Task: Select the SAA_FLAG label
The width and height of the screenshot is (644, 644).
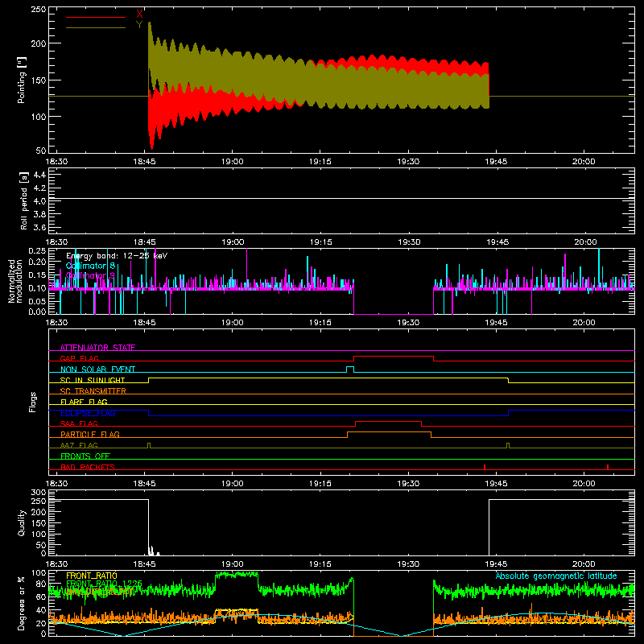Action: pos(79,423)
